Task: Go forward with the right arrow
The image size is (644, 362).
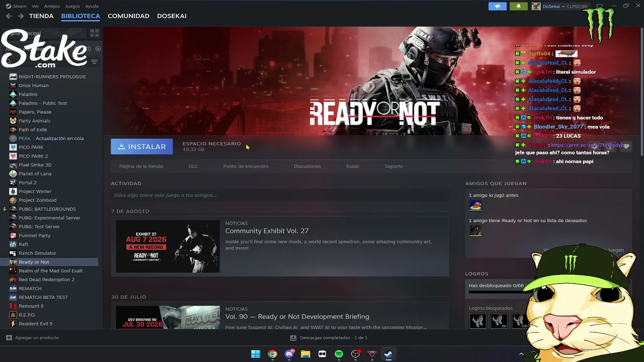Action: point(21,16)
